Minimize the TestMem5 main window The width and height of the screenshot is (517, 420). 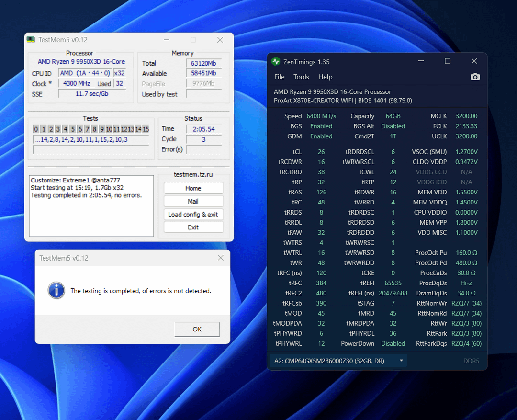pyautogui.click(x=167, y=40)
